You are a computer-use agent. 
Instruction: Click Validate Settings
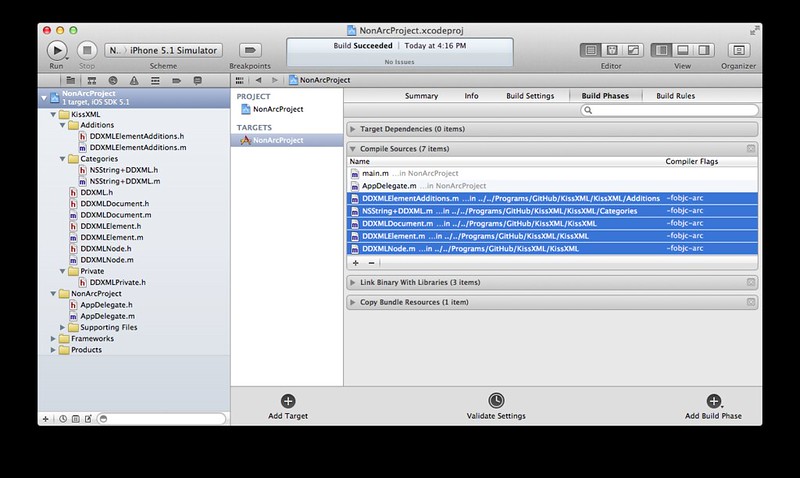tap(496, 407)
